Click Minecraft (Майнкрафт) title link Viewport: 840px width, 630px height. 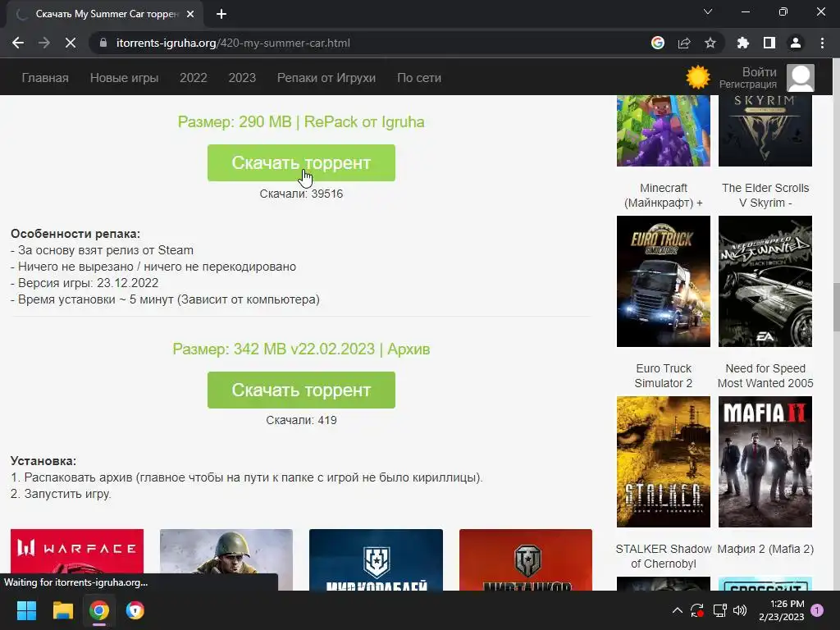click(x=663, y=195)
